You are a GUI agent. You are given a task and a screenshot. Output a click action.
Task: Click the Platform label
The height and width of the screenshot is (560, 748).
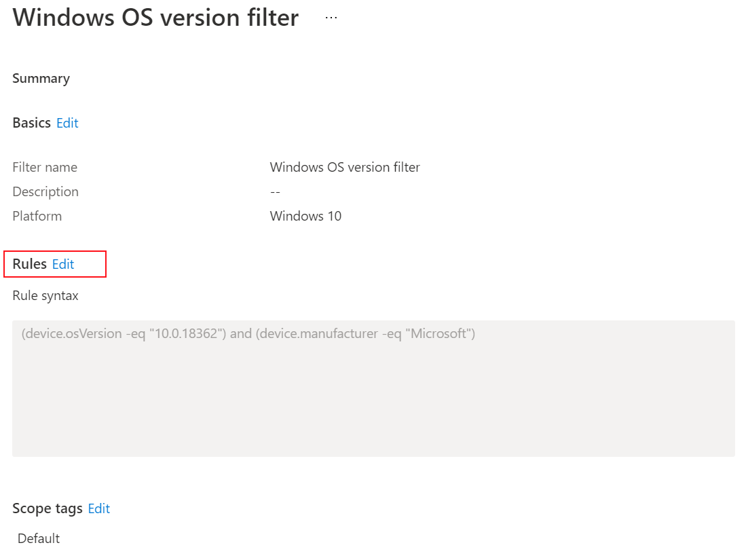(37, 216)
